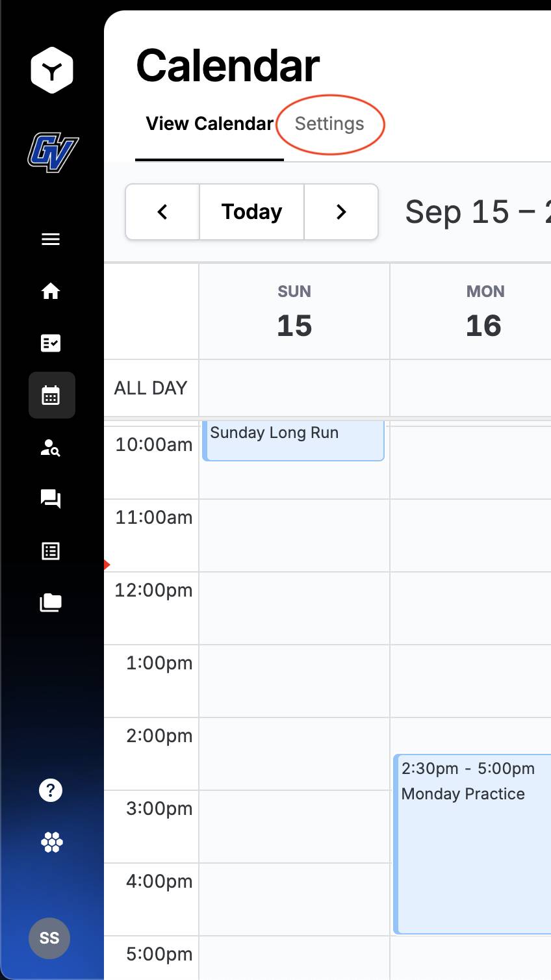Viewport: 551px width, 980px height.
Task: Click Sunday the 15th column header
Action: [294, 311]
